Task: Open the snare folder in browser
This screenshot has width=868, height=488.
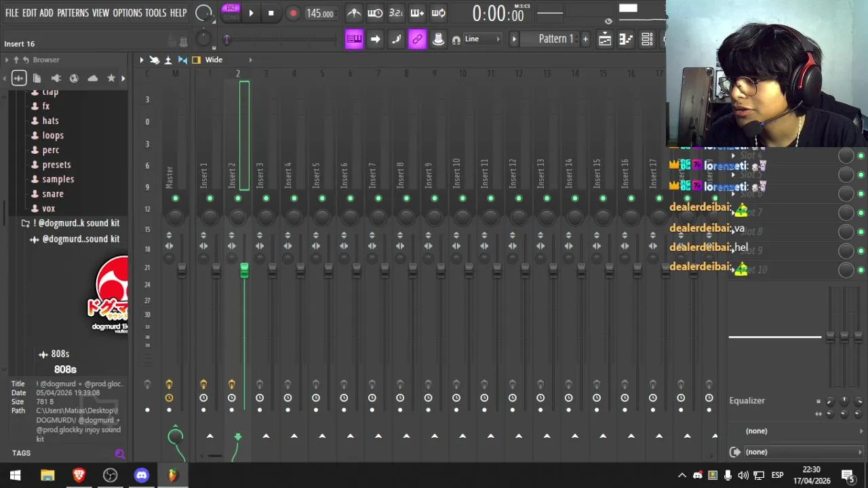Action: tap(53, 194)
